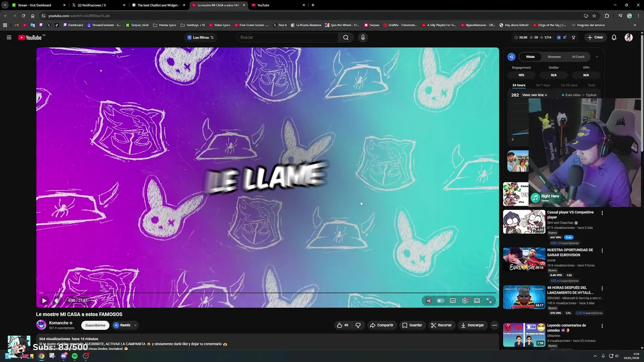Open Chrome from the taskbar
Screen dimensions: 644x362
click(x=41, y=356)
